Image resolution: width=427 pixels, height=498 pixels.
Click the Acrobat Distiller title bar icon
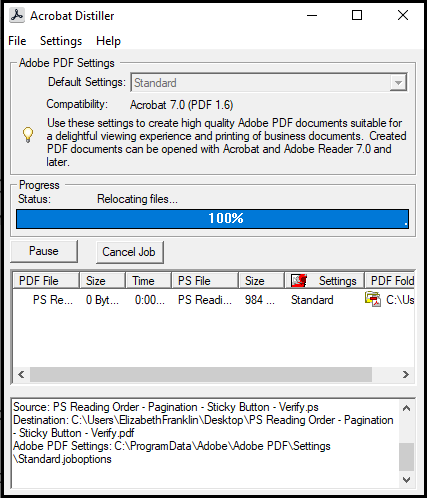[x=16, y=15]
